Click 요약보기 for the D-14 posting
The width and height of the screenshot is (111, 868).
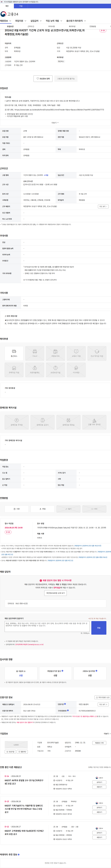coord(99,782)
